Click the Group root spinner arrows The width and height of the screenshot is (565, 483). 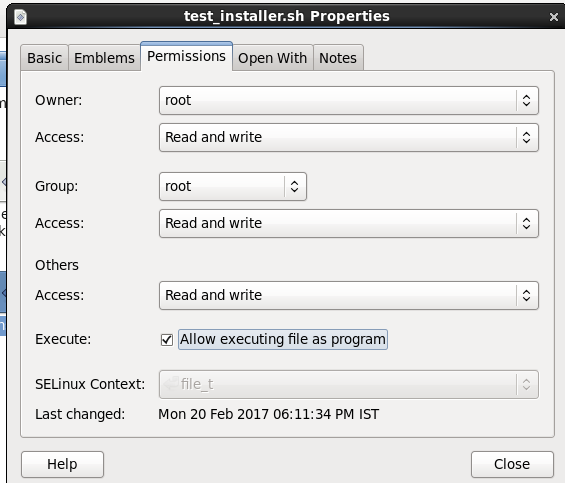click(294, 186)
